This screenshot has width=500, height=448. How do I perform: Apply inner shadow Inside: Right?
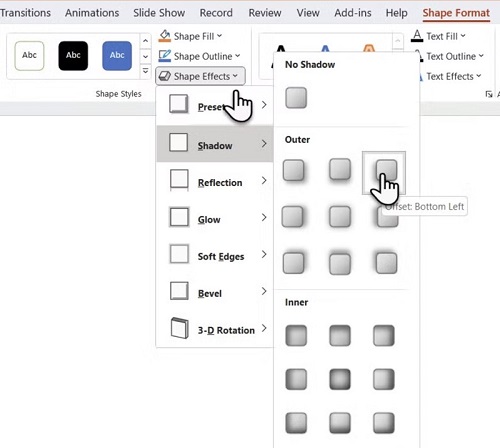click(384, 379)
